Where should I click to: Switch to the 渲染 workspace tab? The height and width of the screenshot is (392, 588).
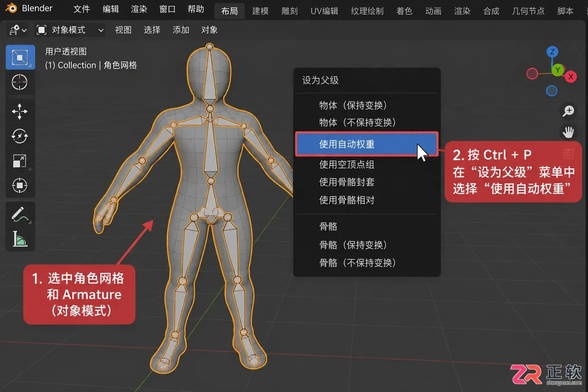462,11
